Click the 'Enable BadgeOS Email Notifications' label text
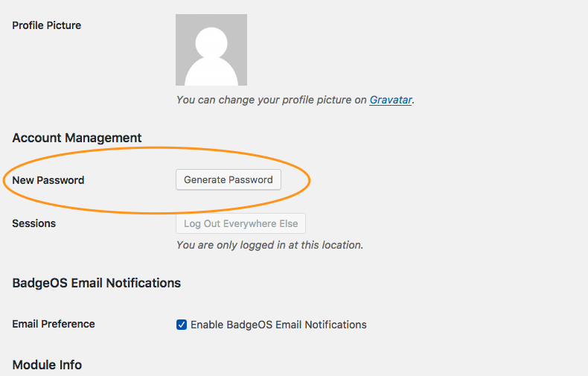The image size is (588, 376). tap(278, 325)
